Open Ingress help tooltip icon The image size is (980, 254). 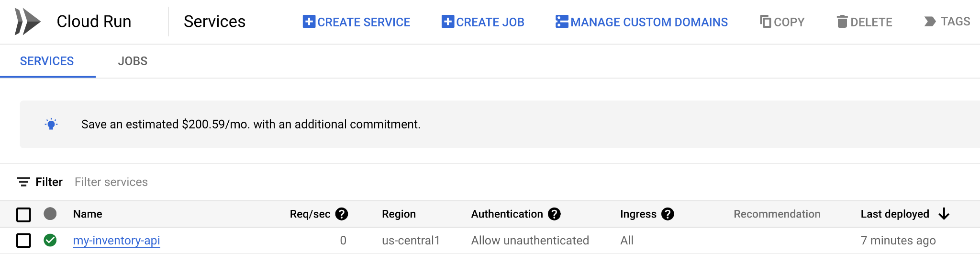(x=668, y=214)
